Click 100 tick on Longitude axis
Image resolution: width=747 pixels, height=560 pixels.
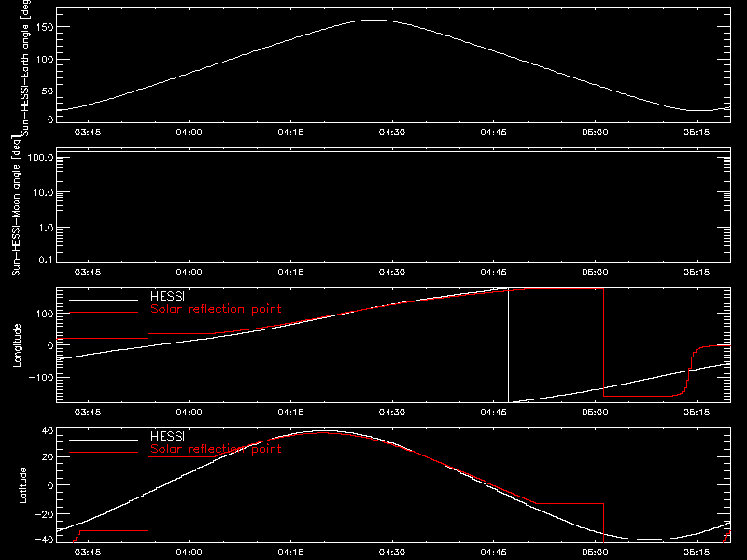pos(44,314)
